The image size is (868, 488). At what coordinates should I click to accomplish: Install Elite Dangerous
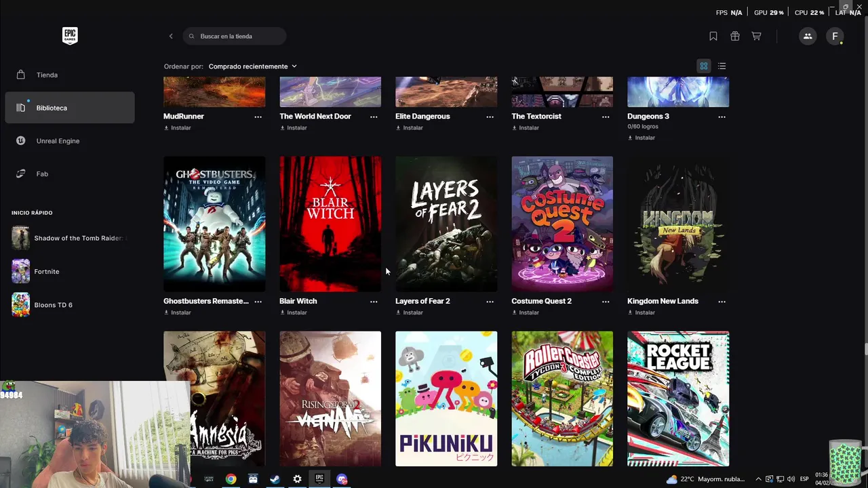pos(410,127)
